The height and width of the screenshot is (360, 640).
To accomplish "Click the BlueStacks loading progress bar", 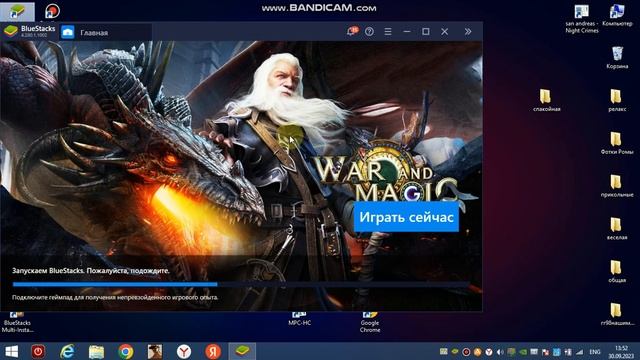I will tap(241, 284).
